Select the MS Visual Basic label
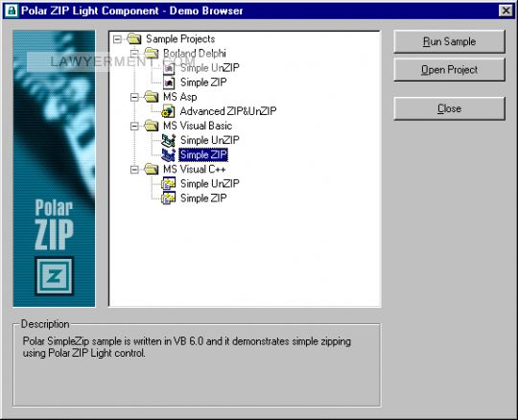 coord(198,126)
